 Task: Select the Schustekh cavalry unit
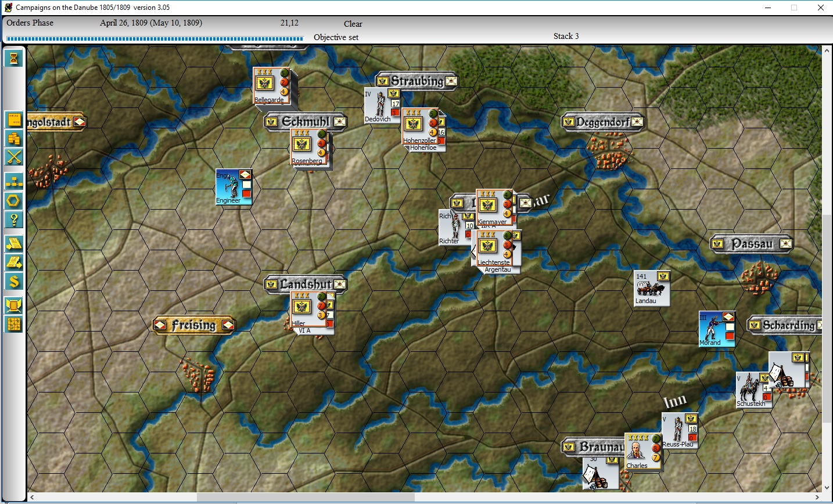point(754,390)
